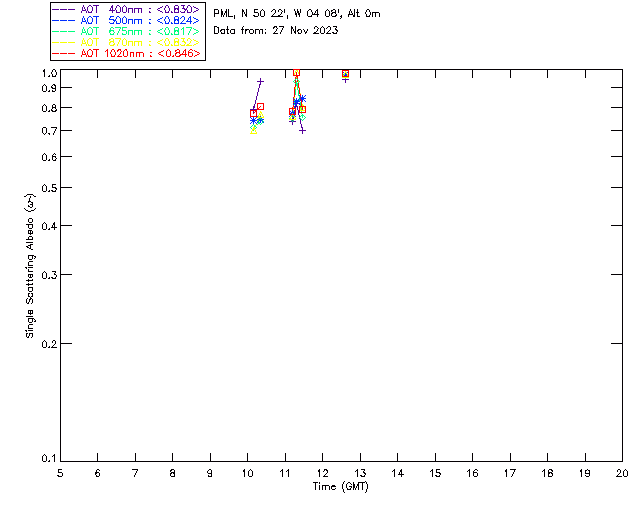The height and width of the screenshot is (512, 640).
Task: Click the purple plus marker near 0.93 albedo
Action: tap(260, 82)
